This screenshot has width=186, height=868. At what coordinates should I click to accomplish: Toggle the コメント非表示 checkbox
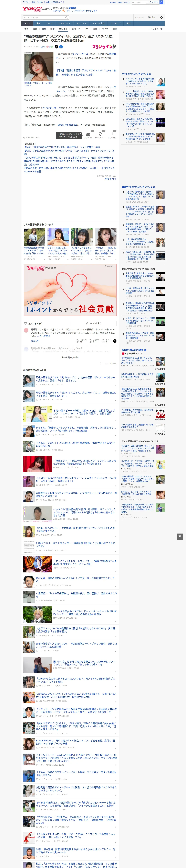click(x=102, y=364)
